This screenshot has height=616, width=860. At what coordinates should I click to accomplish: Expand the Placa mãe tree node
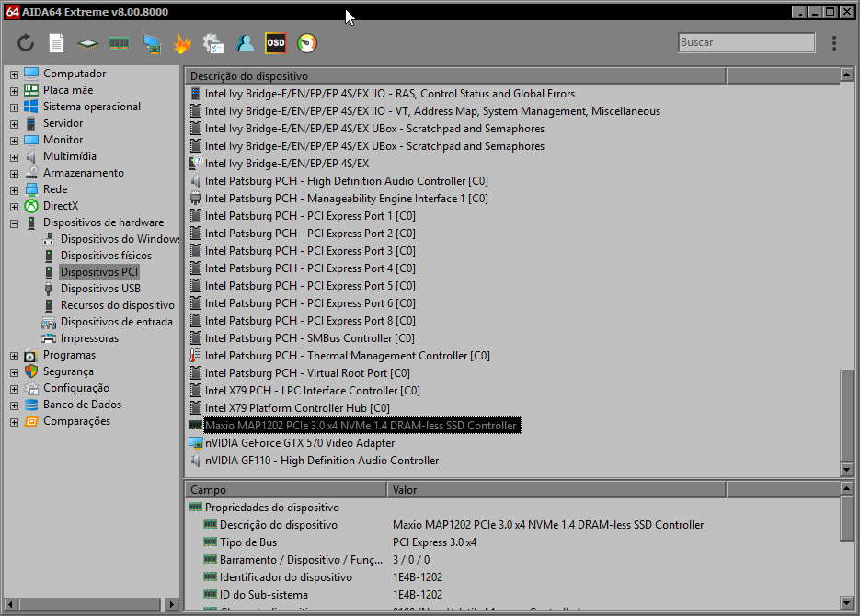(x=15, y=90)
